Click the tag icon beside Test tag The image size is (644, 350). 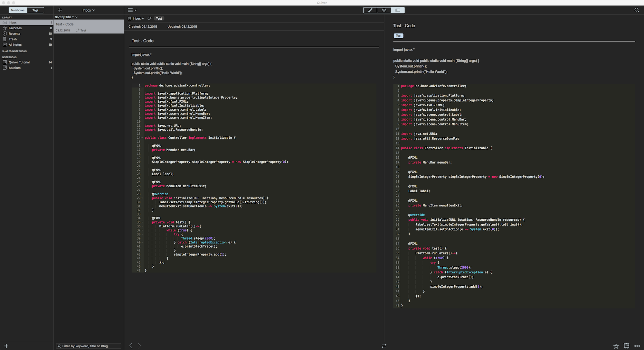[149, 19]
